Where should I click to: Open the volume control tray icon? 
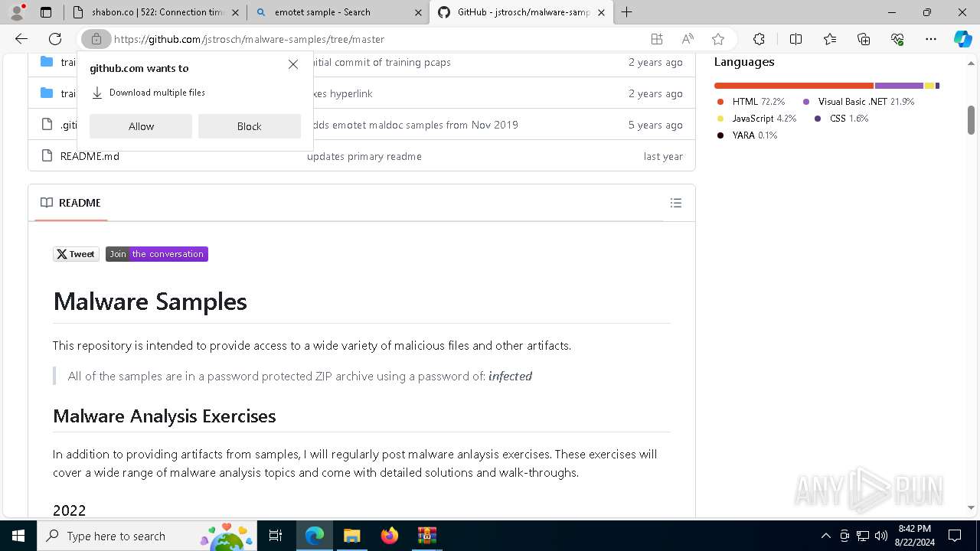[880, 536]
